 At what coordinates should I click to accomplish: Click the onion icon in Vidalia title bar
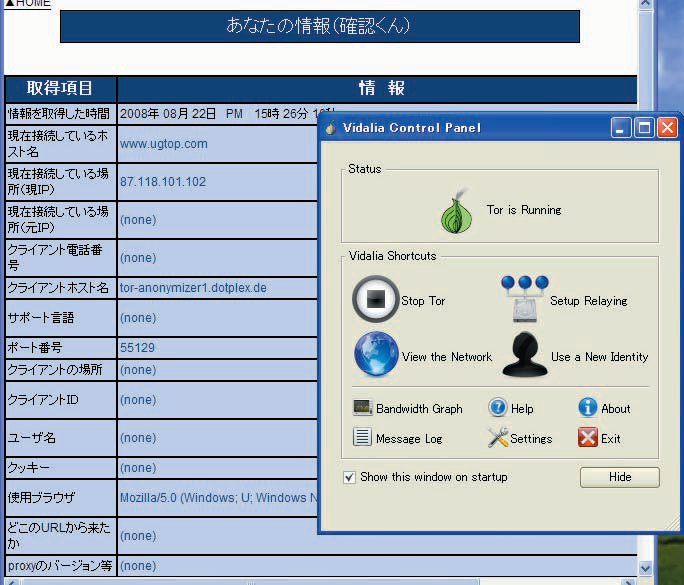pos(331,128)
